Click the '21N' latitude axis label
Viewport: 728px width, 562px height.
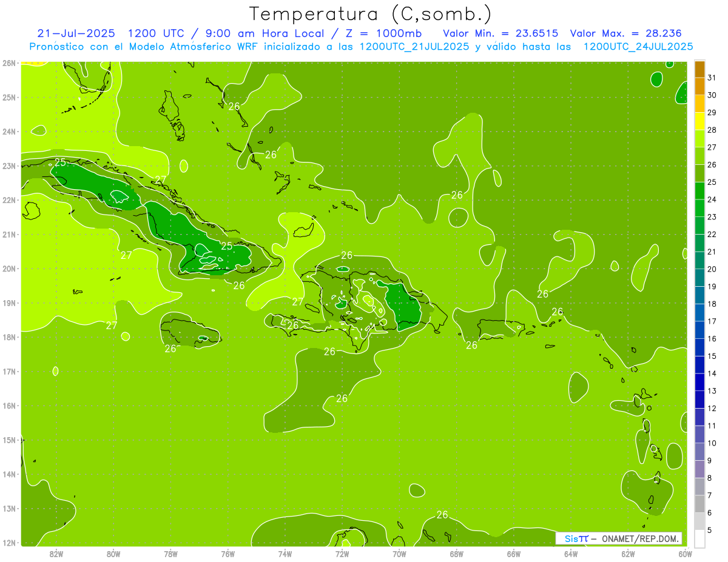point(8,234)
